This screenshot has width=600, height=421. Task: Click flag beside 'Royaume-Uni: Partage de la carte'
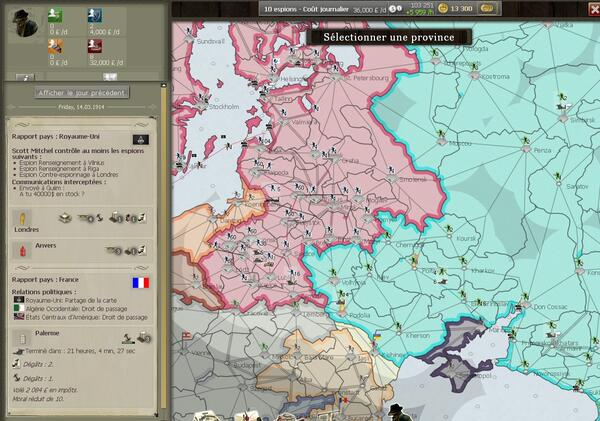[x=19, y=300]
